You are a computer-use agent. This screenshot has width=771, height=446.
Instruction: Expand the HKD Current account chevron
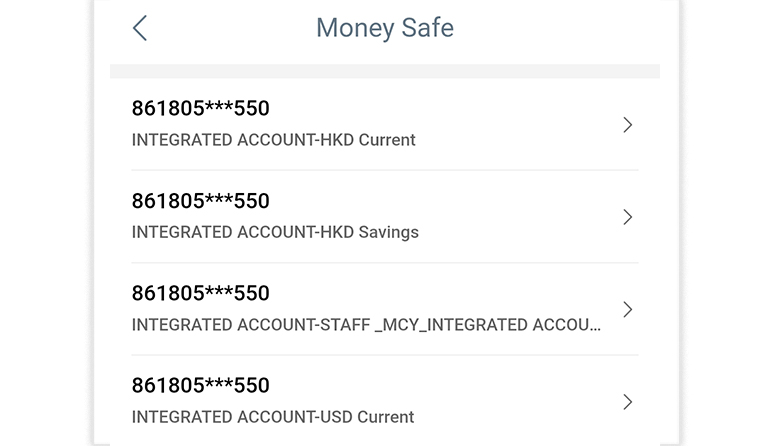627,125
